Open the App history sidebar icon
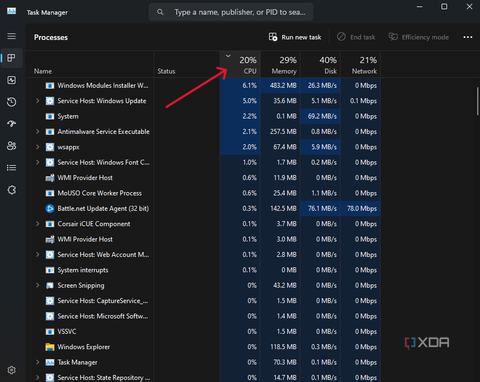The height and width of the screenshot is (382, 480). click(x=11, y=102)
